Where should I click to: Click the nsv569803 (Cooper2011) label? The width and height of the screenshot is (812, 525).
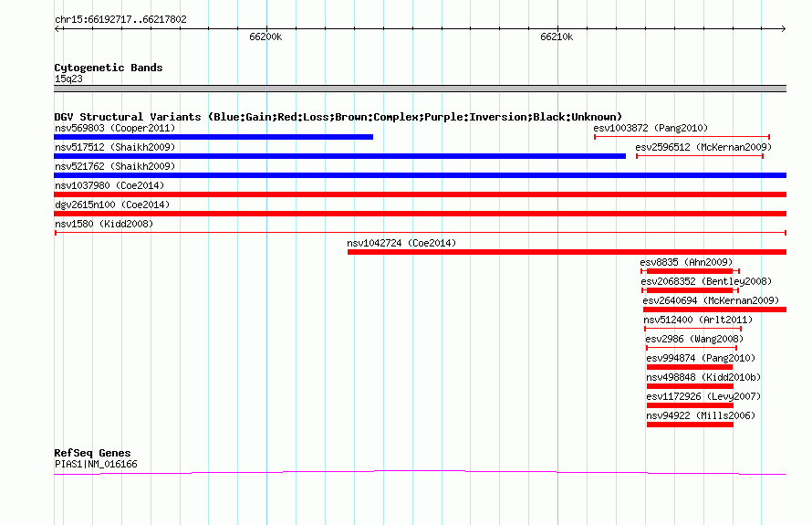tap(115, 128)
